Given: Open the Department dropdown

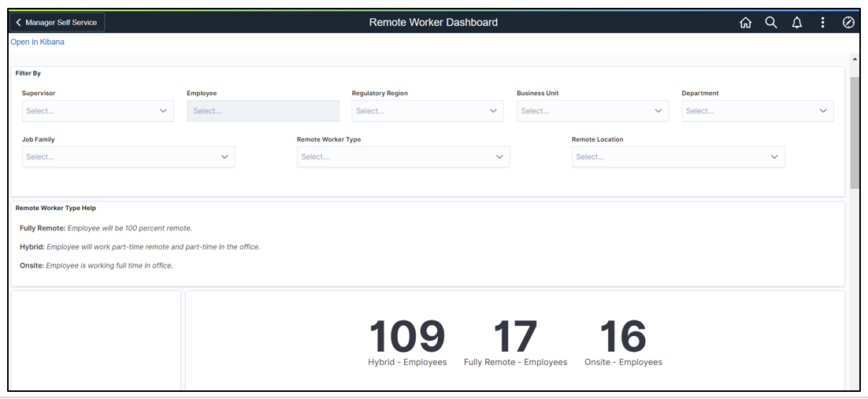Looking at the screenshot, I should [x=757, y=111].
